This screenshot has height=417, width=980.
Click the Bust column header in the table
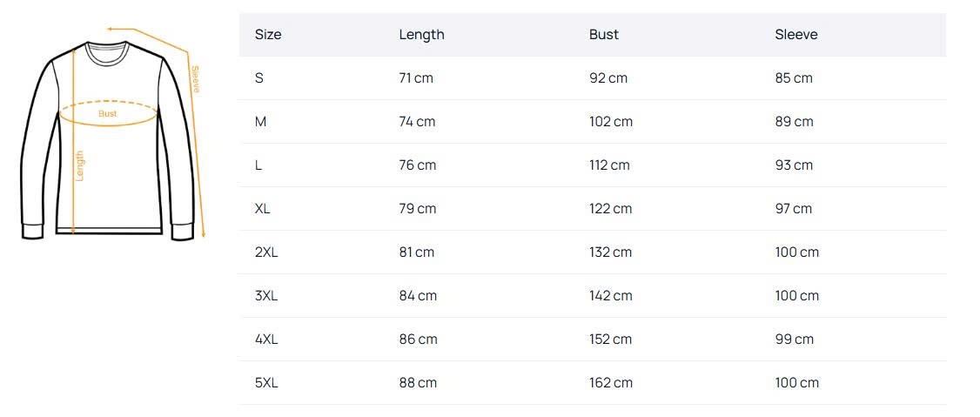coord(603,35)
